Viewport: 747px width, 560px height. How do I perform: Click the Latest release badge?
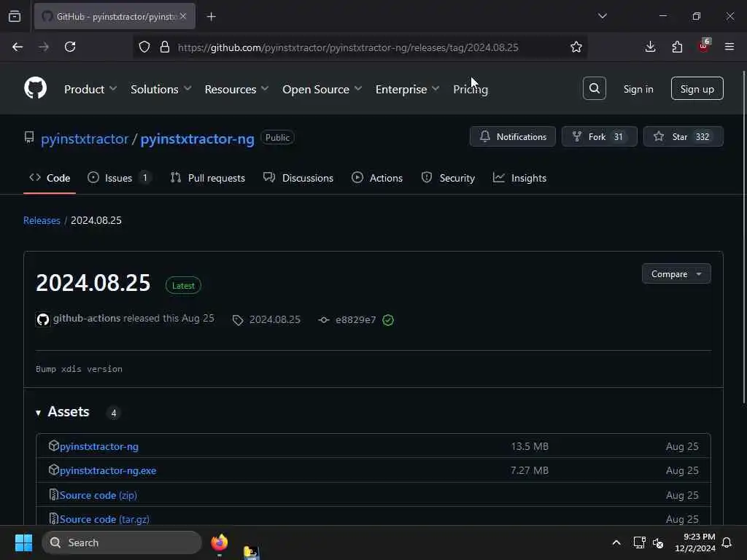point(183,286)
